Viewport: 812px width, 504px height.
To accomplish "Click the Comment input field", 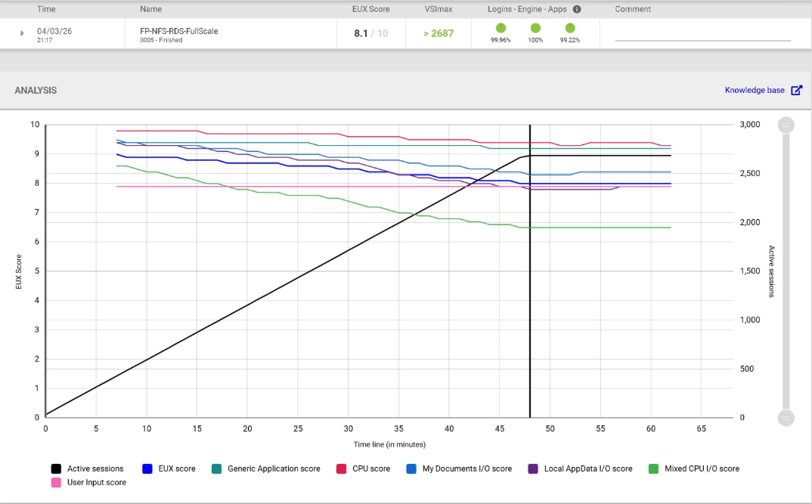I will pyautogui.click(x=702, y=34).
